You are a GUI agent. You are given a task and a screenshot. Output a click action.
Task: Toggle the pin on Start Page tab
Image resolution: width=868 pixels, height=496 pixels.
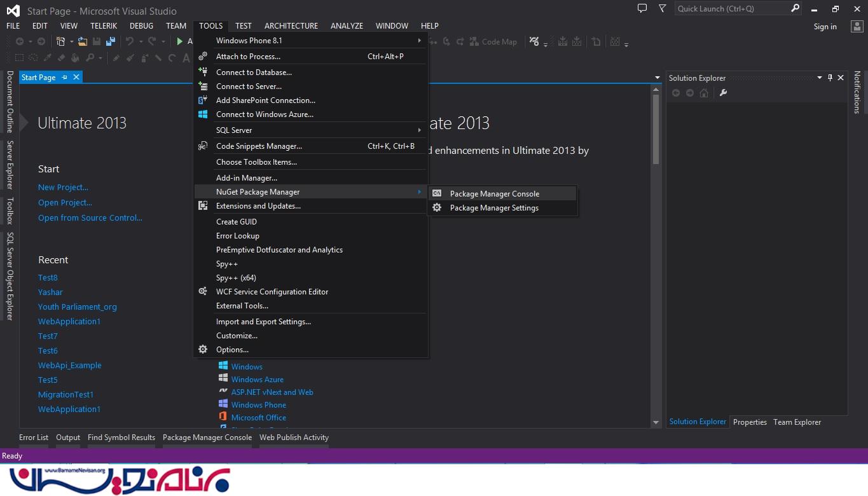click(x=64, y=78)
